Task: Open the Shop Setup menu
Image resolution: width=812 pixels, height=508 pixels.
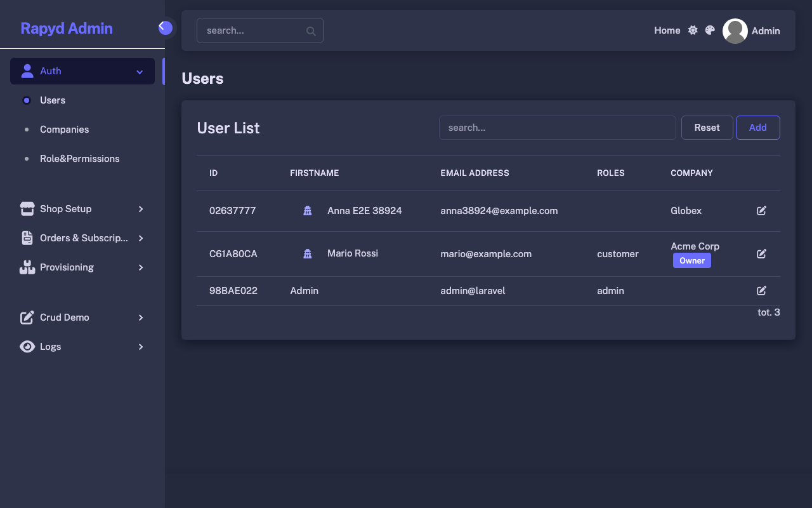Action: click(x=82, y=209)
